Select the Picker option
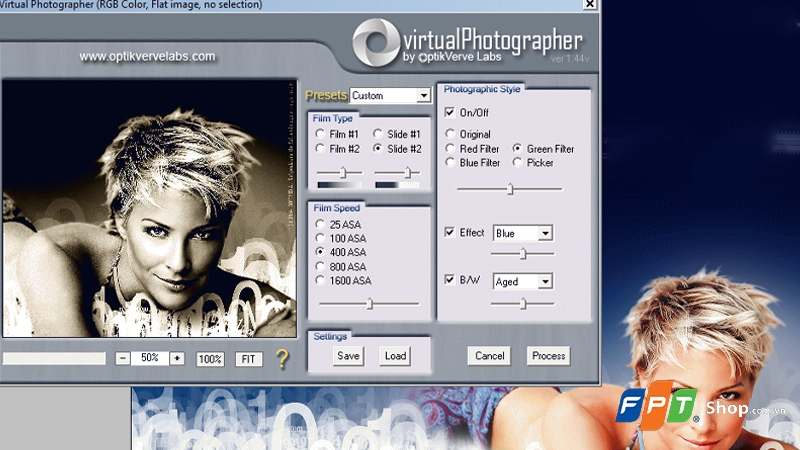The width and height of the screenshot is (800, 450). [x=517, y=162]
